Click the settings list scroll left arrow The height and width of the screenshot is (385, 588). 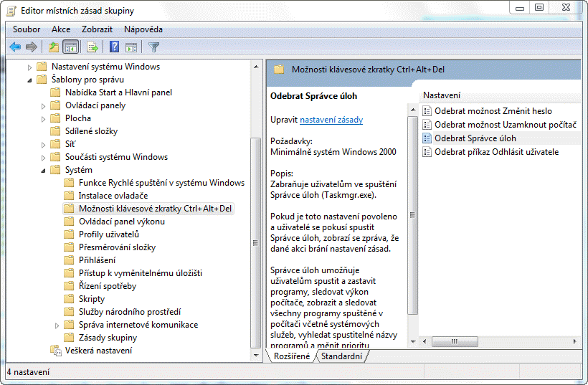coord(425,341)
